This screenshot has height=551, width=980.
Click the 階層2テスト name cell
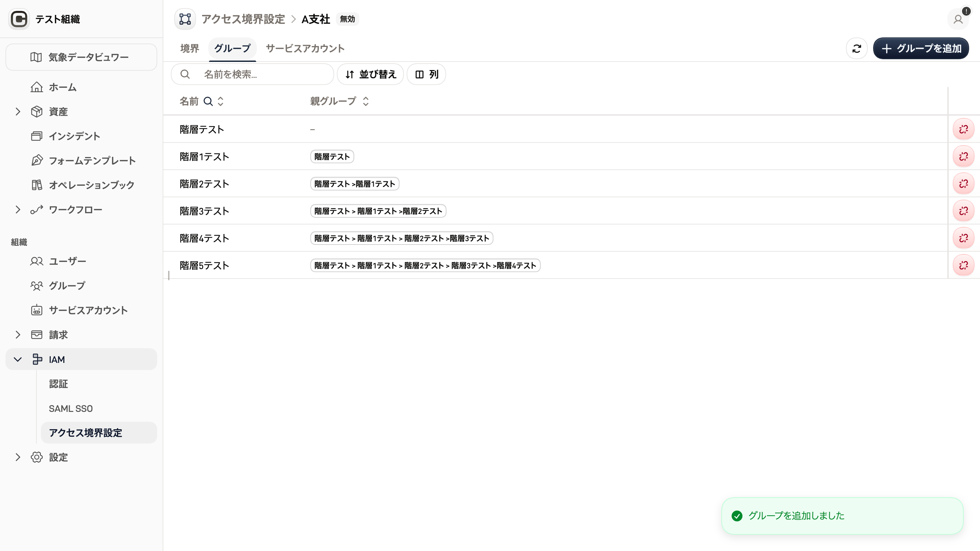[x=204, y=184]
